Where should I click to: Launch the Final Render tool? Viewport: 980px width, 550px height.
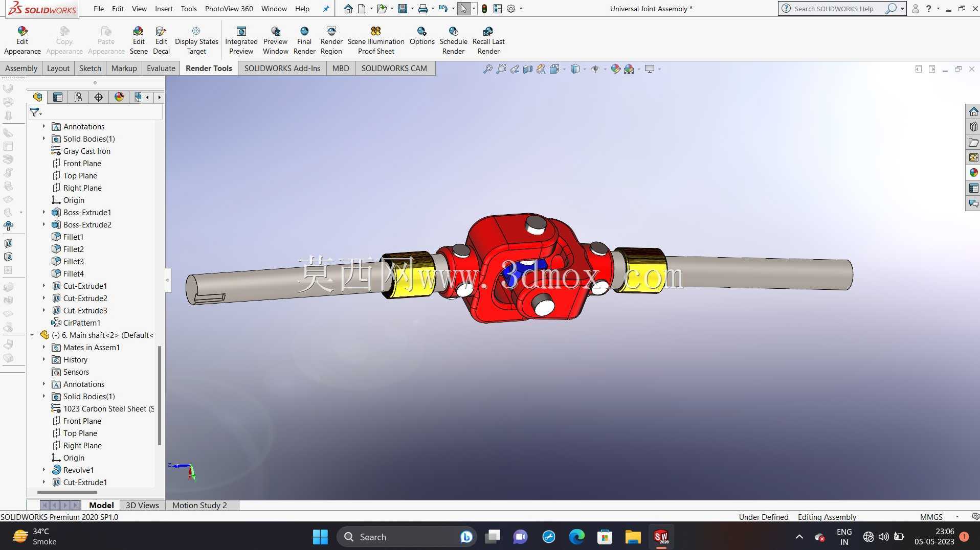[304, 40]
